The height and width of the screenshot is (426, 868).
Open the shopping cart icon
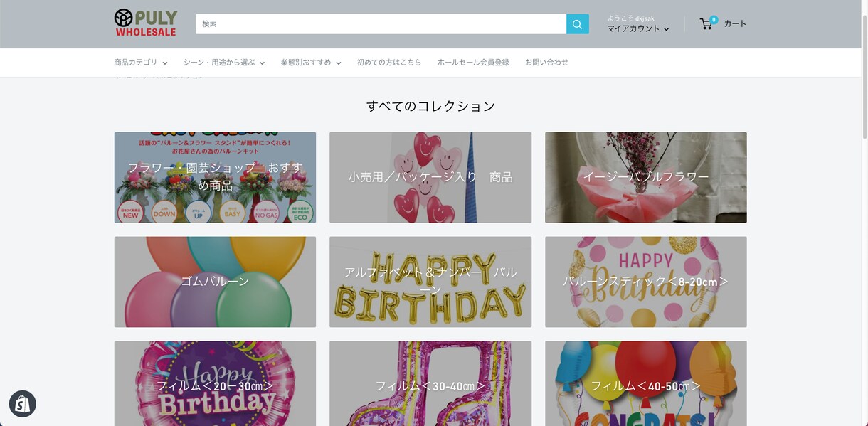pos(706,23)
